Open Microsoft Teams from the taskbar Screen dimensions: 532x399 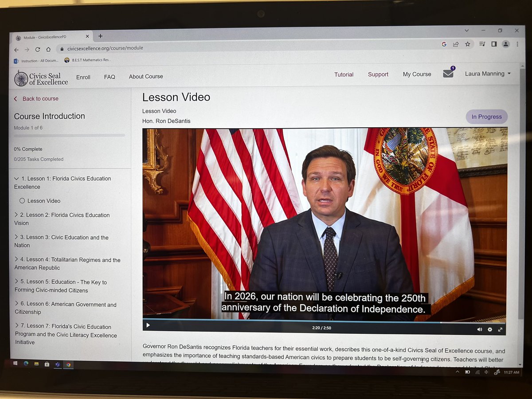point(58,364)
